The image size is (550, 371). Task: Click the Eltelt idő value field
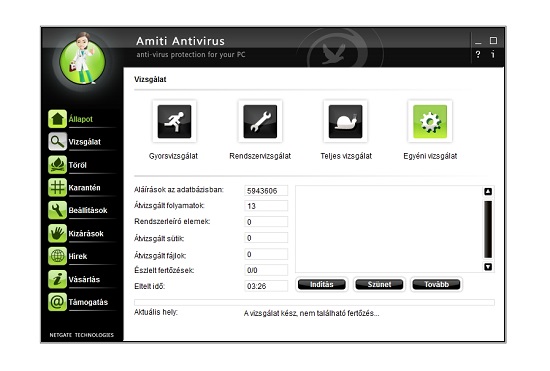point(266,286)
